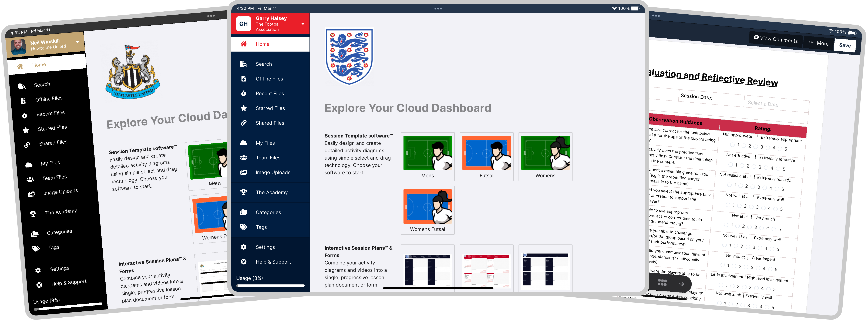This screenshot has height=336, width=868.
Task: Tap Wi-Fi indicator in right tablet status bar
Action: click(831, 31)
